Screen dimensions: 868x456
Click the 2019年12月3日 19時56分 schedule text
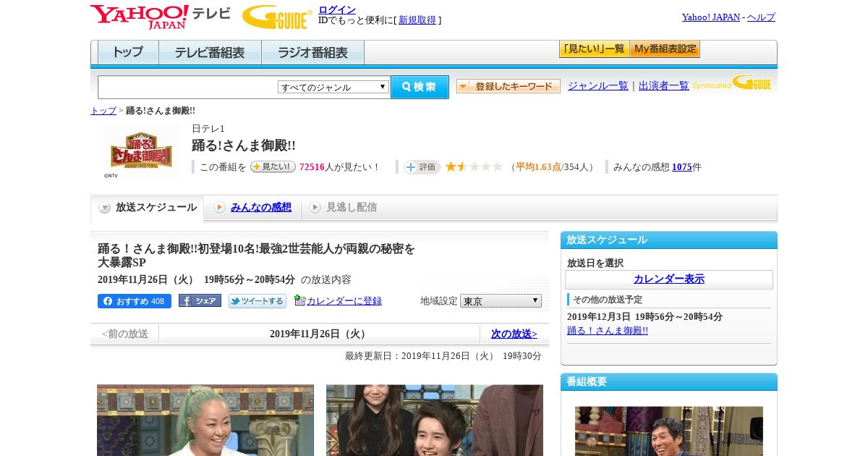tap(644, 317)
